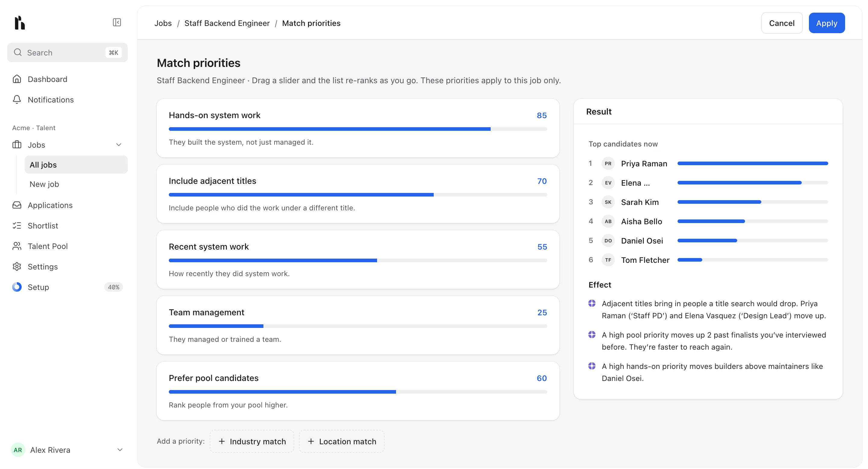The image size is (868, 469).
Task: Open the Alex Rivera account menu chevron
Action: [120, 450]
